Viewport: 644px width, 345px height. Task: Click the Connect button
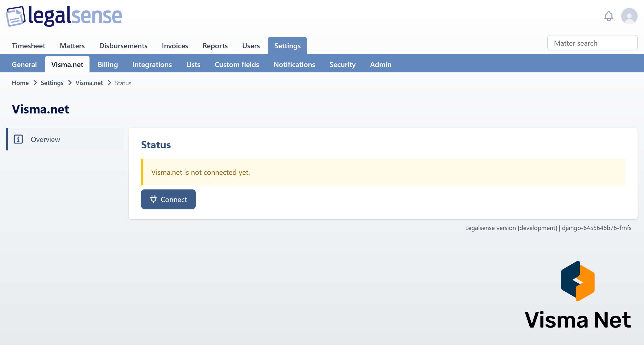(x=168, y=199)
